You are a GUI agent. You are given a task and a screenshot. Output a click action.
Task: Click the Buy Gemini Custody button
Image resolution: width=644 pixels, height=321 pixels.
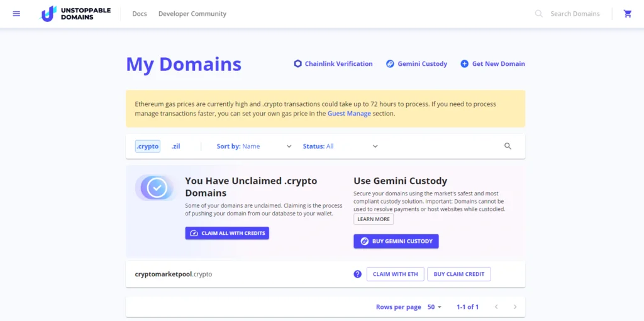[x=396, y=241]
